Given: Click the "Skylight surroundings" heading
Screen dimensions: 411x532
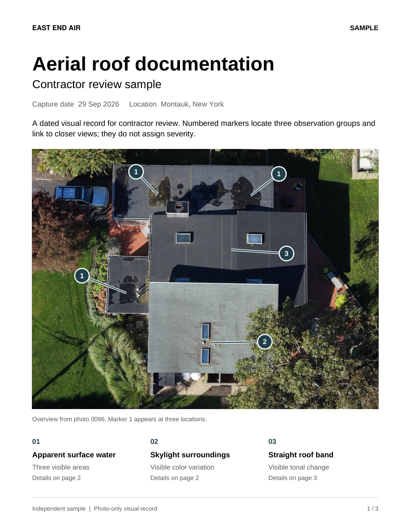Looking at the screenshot, I should coord(190,455).
